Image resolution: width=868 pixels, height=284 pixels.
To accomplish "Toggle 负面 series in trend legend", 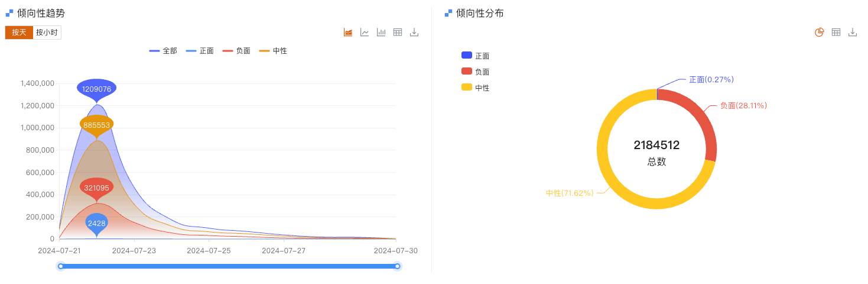I will point(236,51).
